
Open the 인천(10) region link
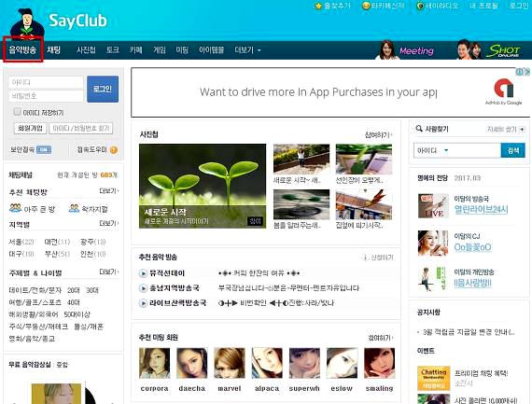click(93, 254)
